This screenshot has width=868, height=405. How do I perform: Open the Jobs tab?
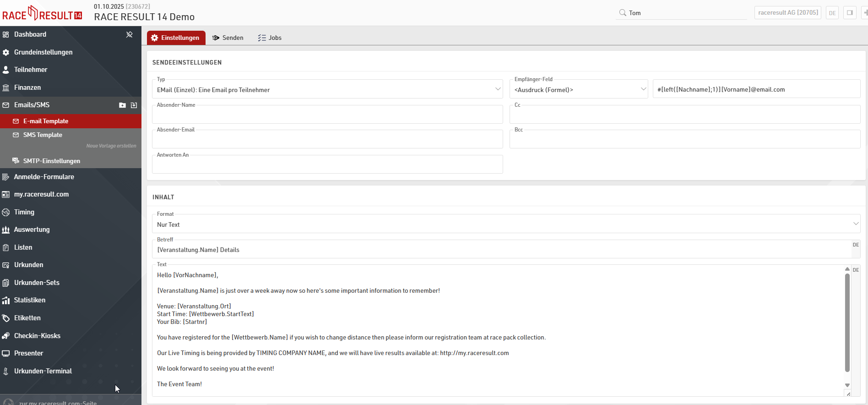[270, 38]
